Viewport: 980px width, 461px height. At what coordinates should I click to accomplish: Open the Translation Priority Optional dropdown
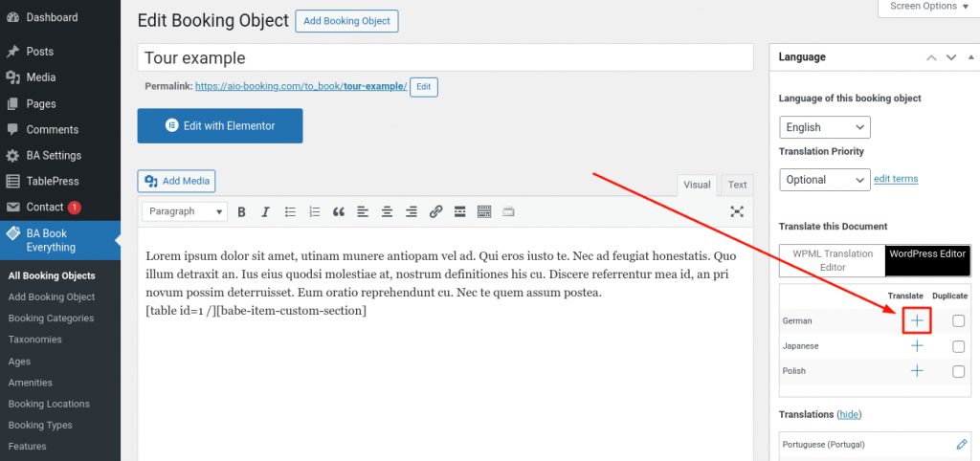tap(824, 180)
